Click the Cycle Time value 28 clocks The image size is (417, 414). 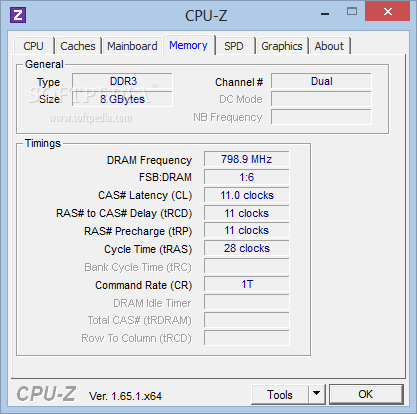click(x=247, y=248)
